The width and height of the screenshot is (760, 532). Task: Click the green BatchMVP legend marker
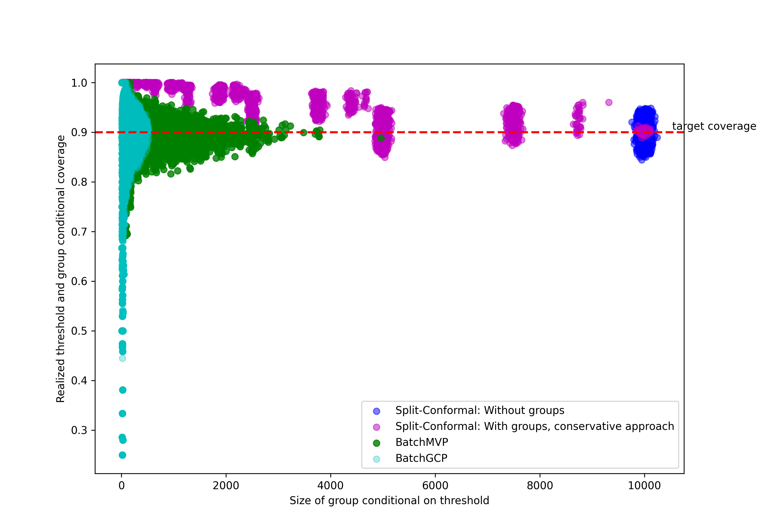coord(376,443)
